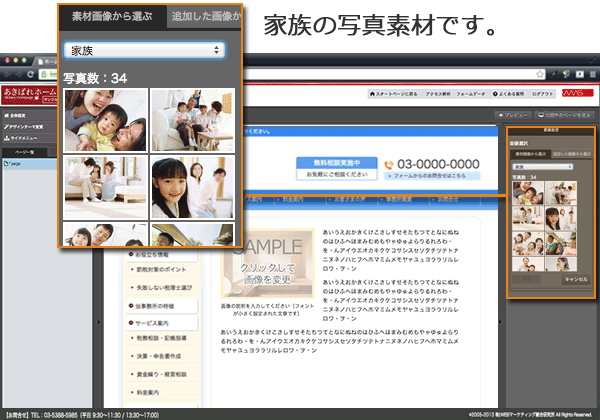
Task: Open the 家族 category dropdown in enlarged panel
Action: [144, 50]
